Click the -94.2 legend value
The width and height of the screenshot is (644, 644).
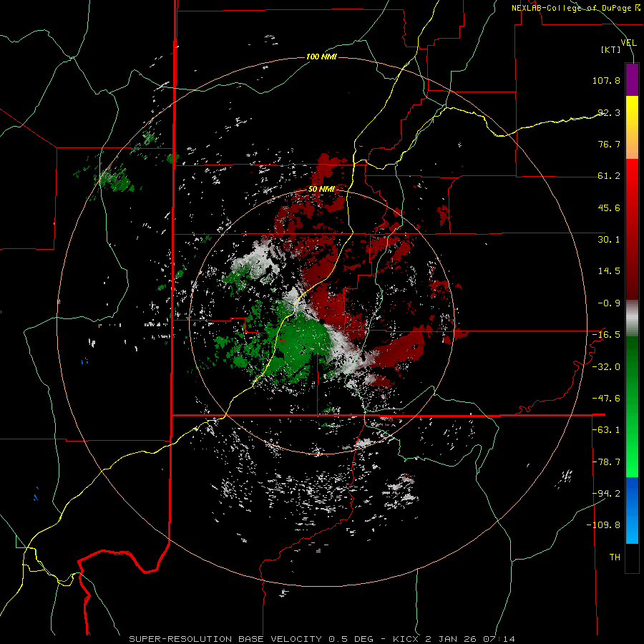click(606, 494)
